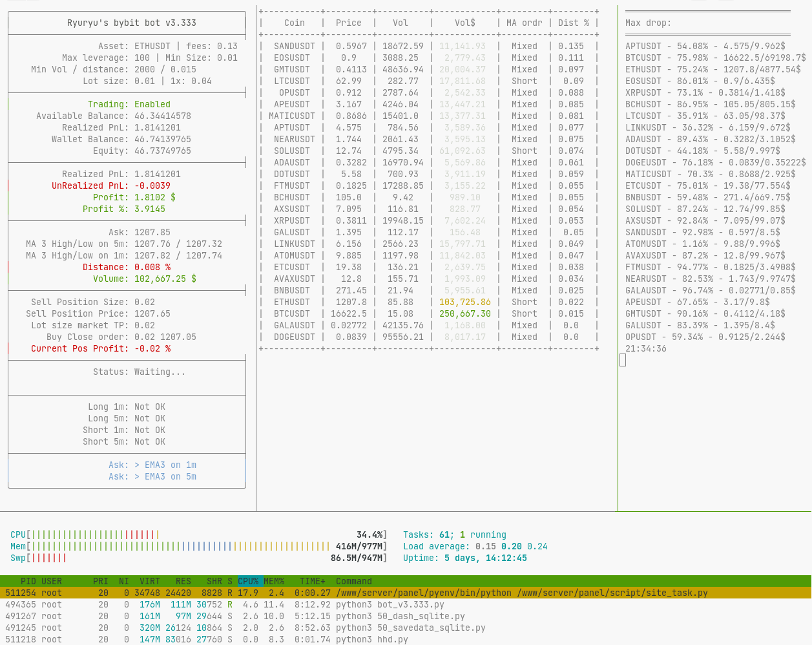Viewport: 812px width, 645px height.
Task: Select "Short" in the LTCUSDT table row
Action: click(x=525, y=81)
